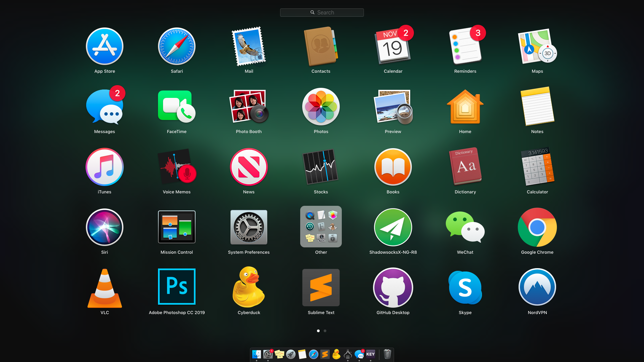Image resolution: width=644 pixels, height=362 pixels.
Task: Open Messages in the Launchpad grid
Action: pos(105,107)
